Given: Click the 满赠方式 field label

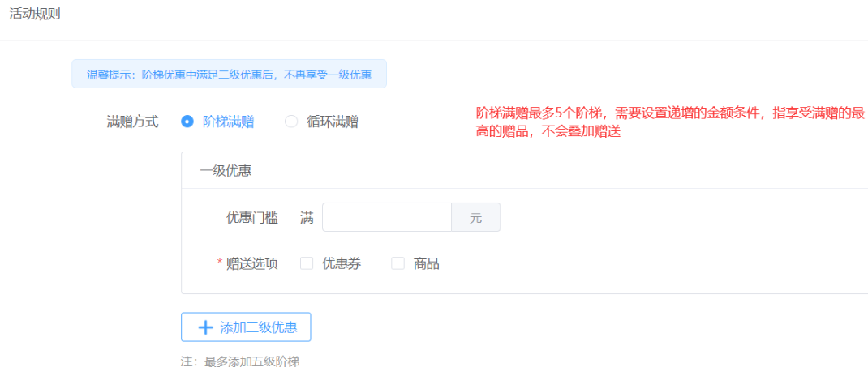Looking at the screenshot, I should (x=132, y=122).
